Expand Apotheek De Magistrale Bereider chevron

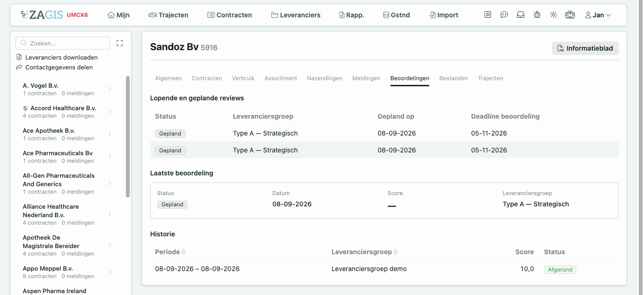[x=110, y=245]
